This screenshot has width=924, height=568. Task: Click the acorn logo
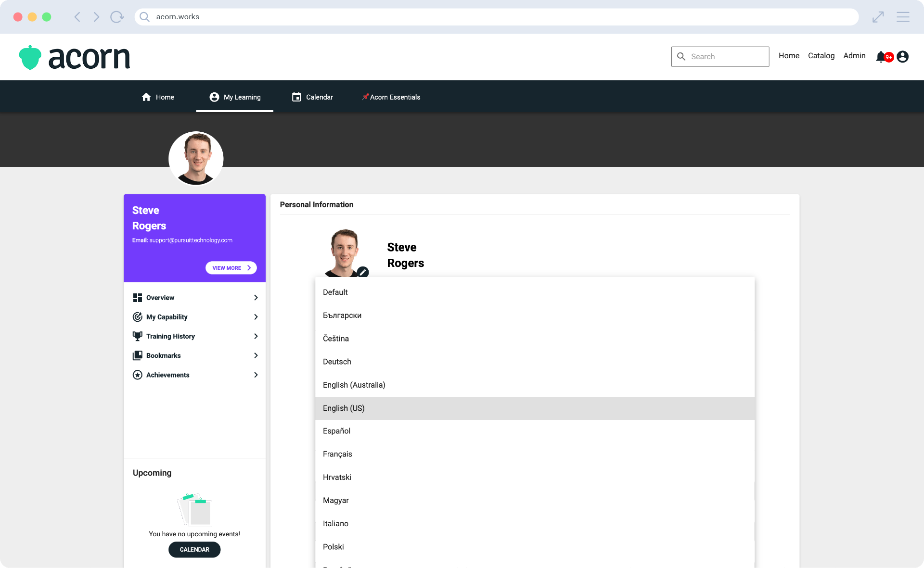pyautogui.click(x=75, y=58)
